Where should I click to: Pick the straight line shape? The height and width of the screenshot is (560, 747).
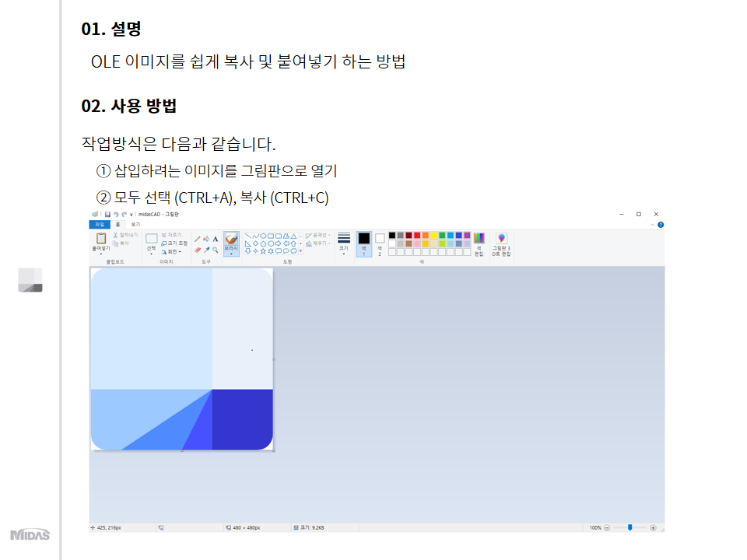[x=247, y=236]
